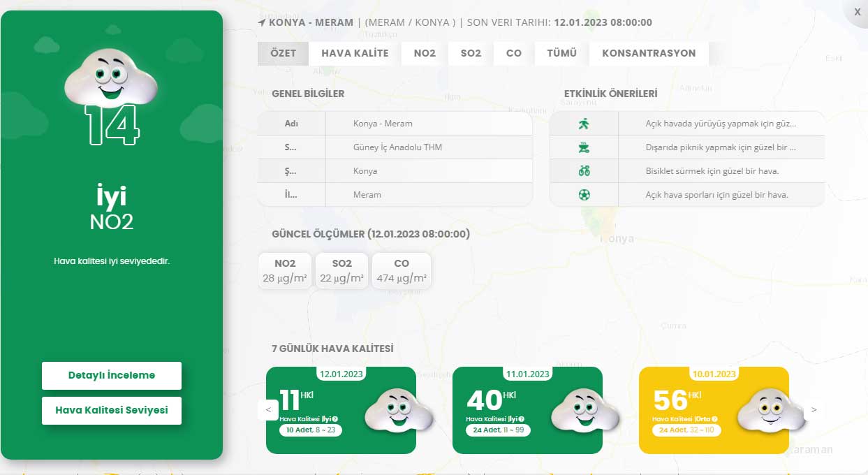The width and height of the screenshot is (868, 475).
Task: Select the NO2 28 µg/m³ measurement chip
Action: pyautogui.click(x=285, y=270)
